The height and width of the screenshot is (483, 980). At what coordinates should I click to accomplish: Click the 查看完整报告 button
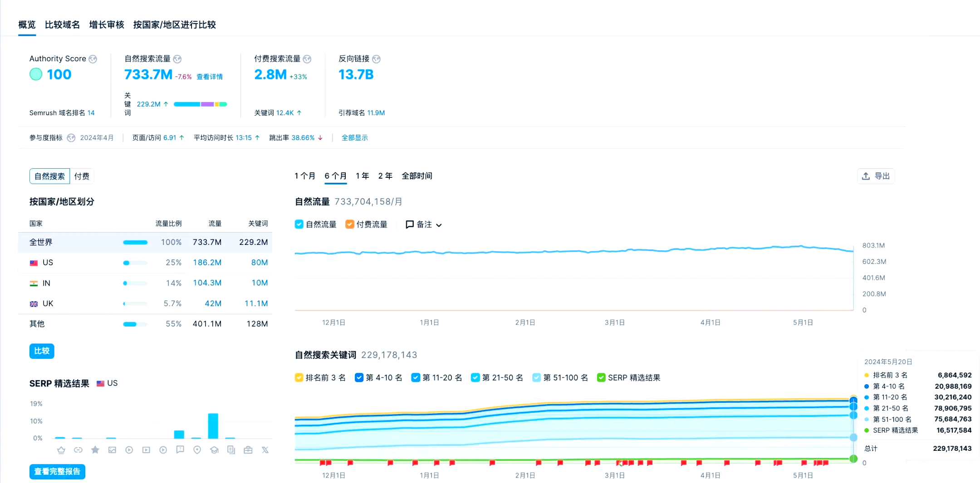pos(57,472)
